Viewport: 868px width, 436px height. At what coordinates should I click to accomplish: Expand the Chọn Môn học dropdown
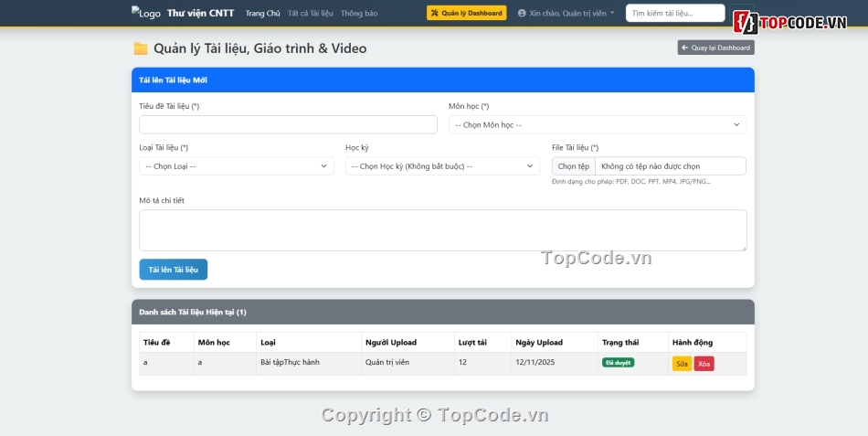597,124
